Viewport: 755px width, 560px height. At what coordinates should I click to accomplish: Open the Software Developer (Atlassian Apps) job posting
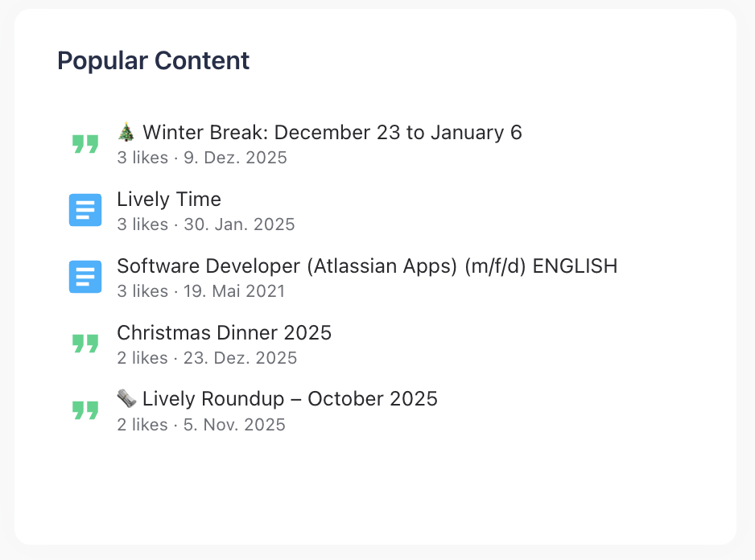368,266
